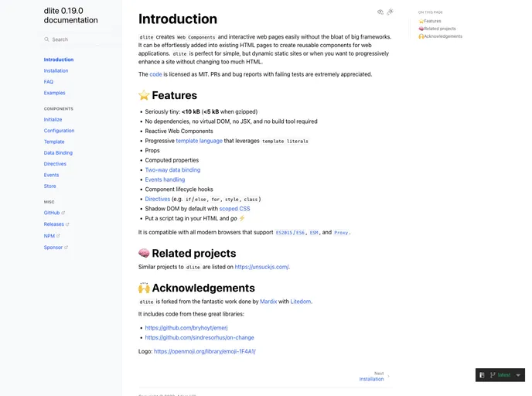Jump to Features in 'On this page'

click(429, 21)
